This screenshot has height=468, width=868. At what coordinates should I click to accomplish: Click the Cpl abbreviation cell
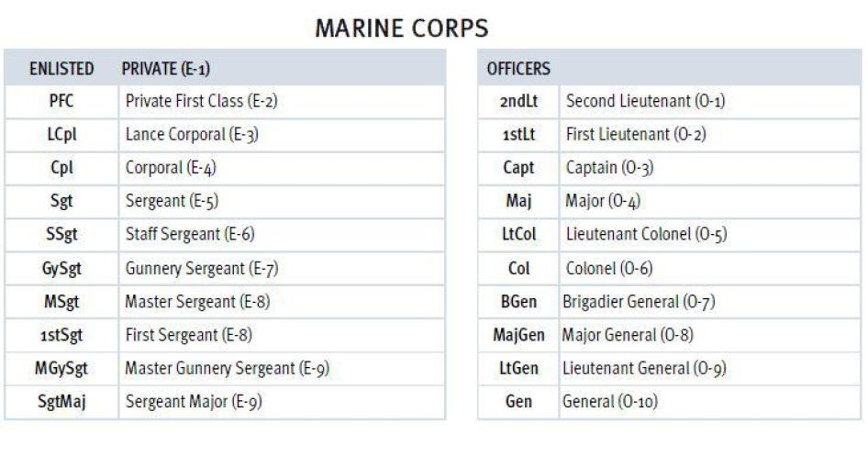point(61,168)
